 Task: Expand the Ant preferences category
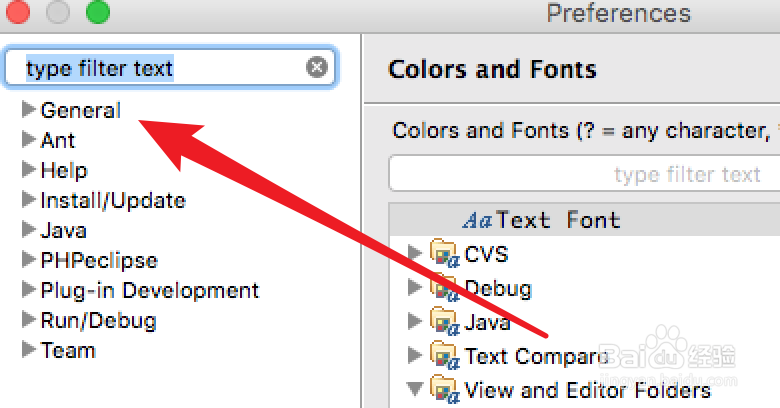[28, 140]
